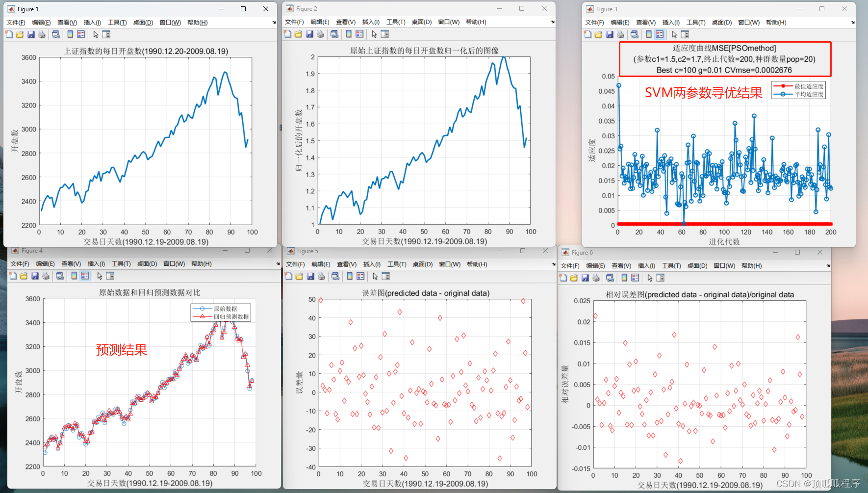Toggle Insert Colorbar in Figure 5 toolbar

[350, 277]
